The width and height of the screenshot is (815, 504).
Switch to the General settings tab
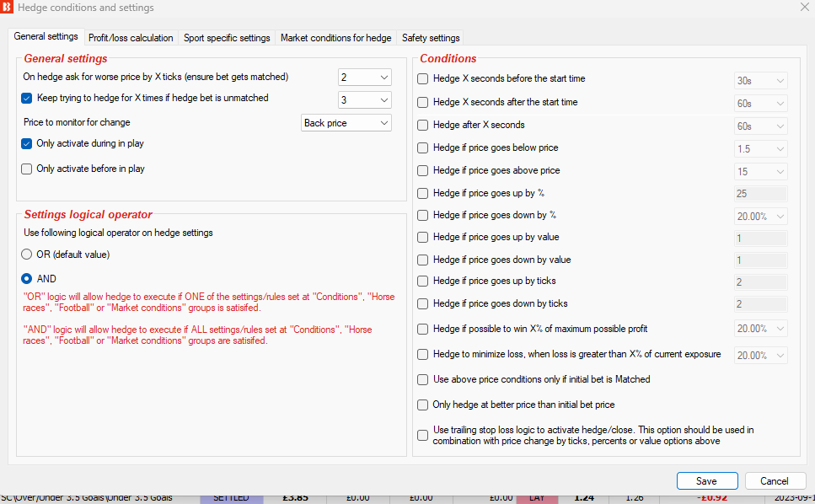(x=46, y=36)
